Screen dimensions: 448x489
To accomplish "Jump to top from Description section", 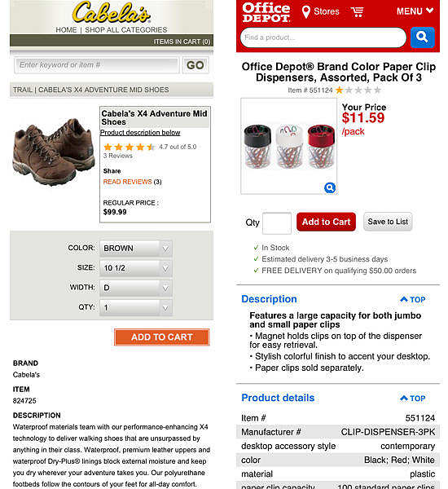I will pyautogui.click(x=412, y=299).
